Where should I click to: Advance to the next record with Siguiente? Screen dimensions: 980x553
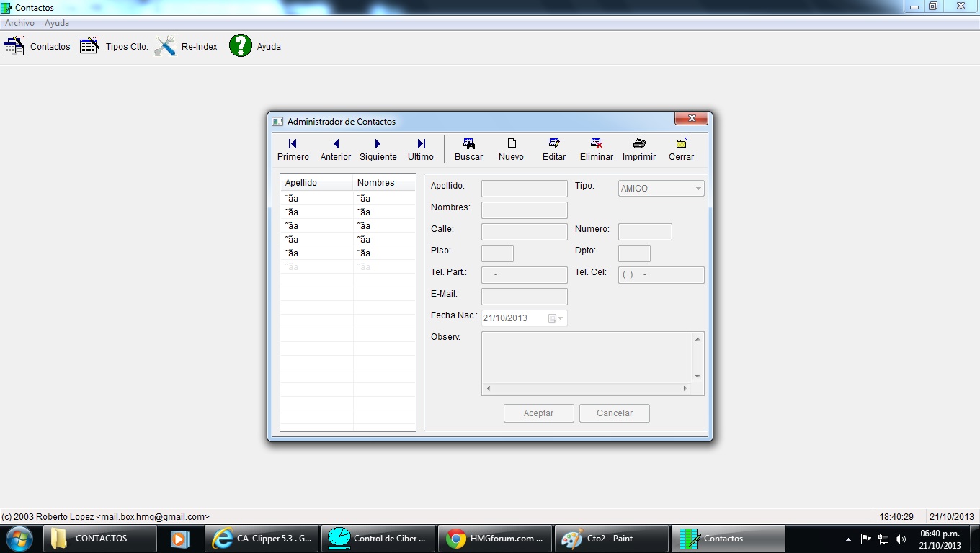(378, 150)
